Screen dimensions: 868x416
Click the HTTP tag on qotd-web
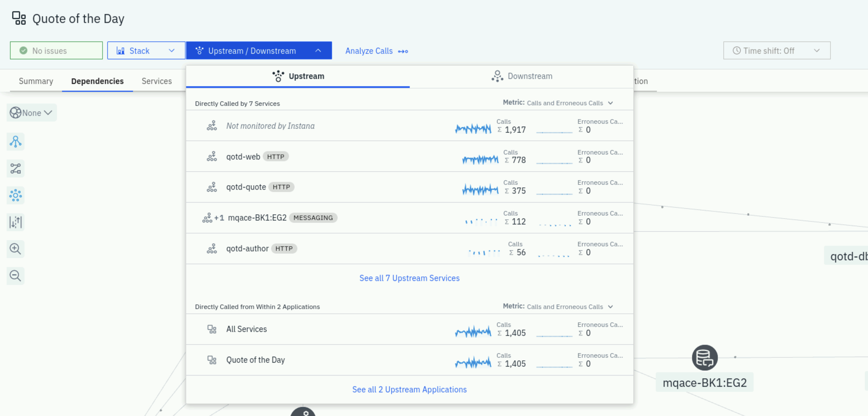tap(276, 156)
